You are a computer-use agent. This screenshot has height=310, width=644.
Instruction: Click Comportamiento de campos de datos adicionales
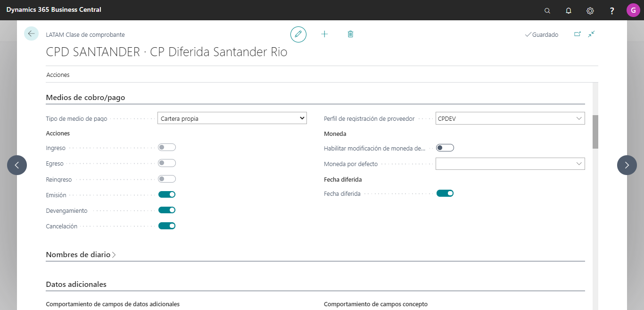click(113, 304)
